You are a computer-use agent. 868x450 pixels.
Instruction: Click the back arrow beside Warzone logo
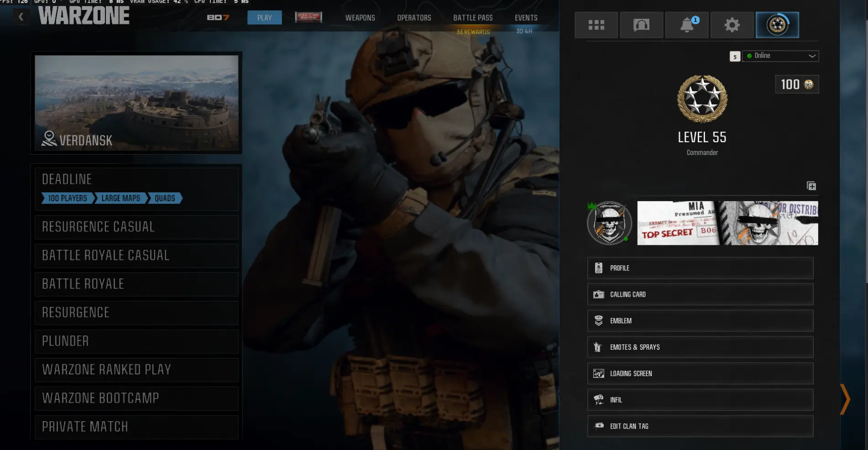click(21, 17)
